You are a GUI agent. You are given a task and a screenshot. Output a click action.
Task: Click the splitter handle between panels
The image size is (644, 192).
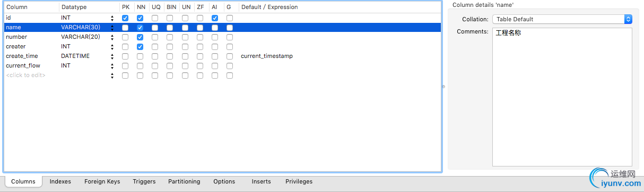point(443,86)
